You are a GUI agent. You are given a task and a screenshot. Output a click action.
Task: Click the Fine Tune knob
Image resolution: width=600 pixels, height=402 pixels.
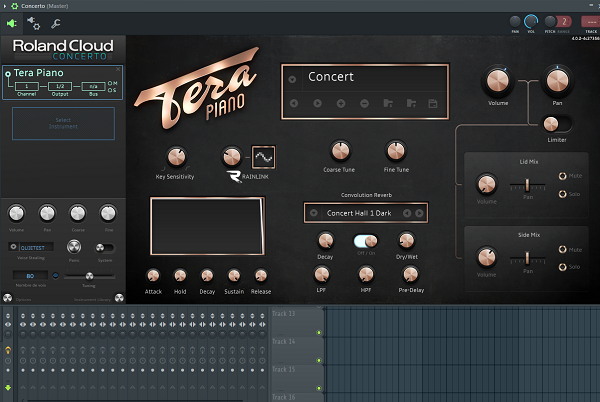[396, 151]
